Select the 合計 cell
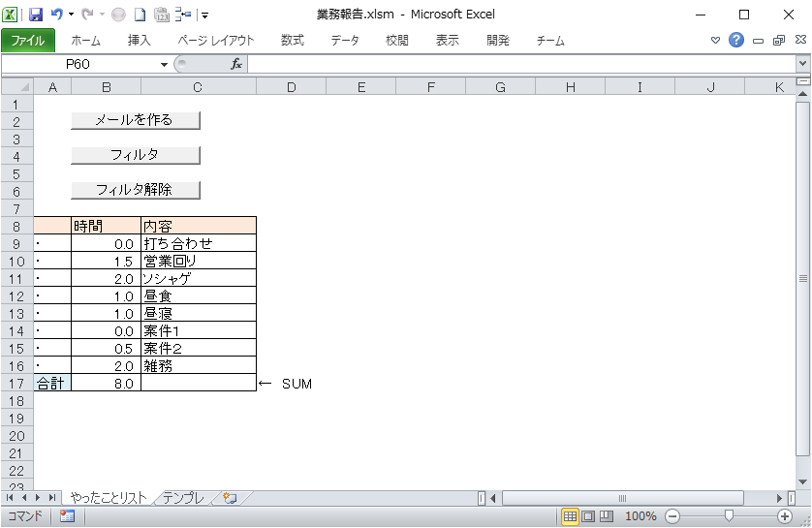 (x=52, y=383)
